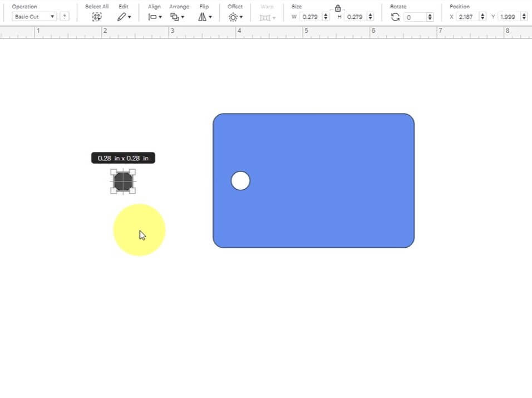Expand the Arrange dropdown arrow
Viewport: 532px width, 398px height.
pyautogui.click(x=183, y=17)
